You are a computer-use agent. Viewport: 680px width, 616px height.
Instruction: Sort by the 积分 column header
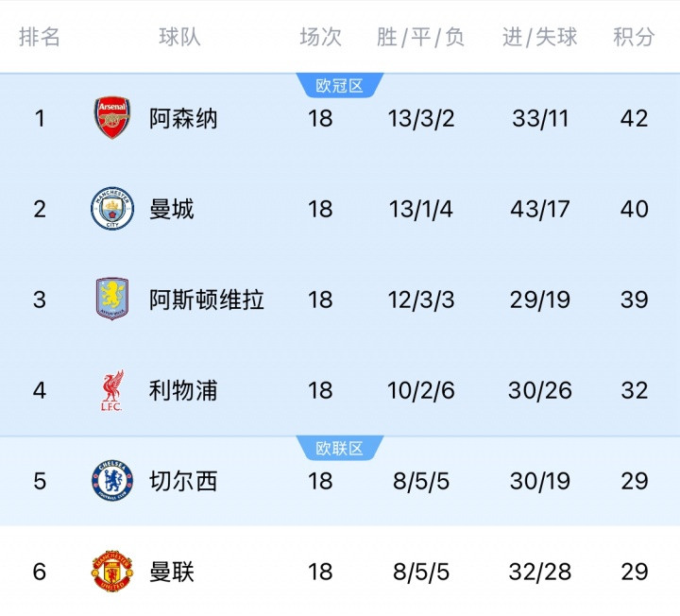(634, 37)
